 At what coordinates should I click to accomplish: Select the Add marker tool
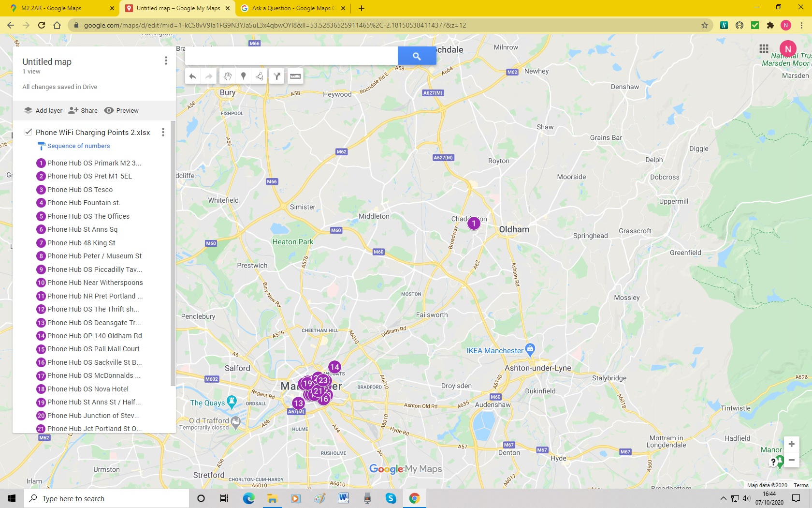(244, 76)
